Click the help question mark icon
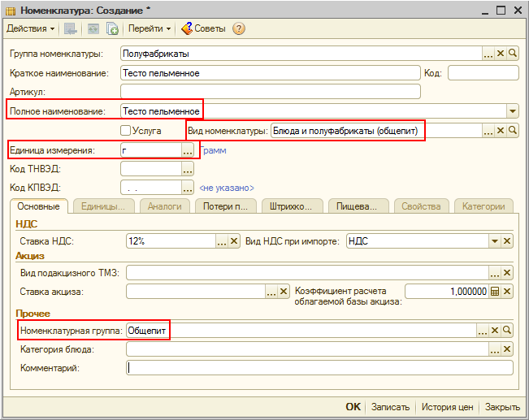Viewport: 529px width, 420px height. 239,28
